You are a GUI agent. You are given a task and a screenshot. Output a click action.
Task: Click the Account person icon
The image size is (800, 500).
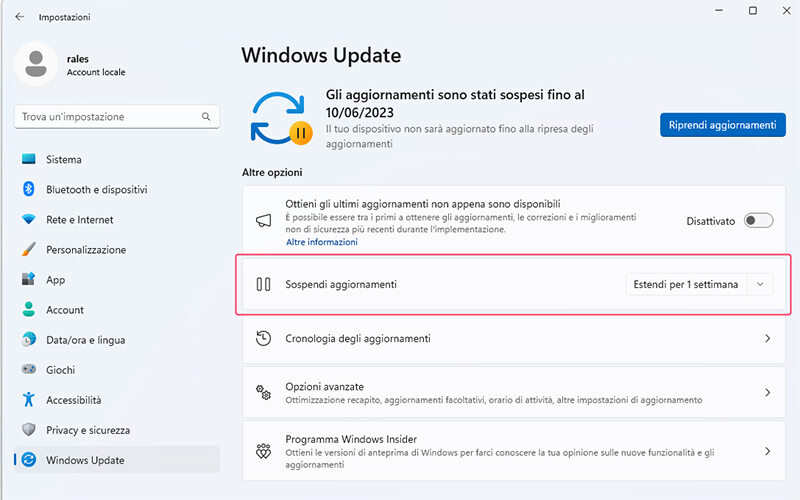click(29, 310)
